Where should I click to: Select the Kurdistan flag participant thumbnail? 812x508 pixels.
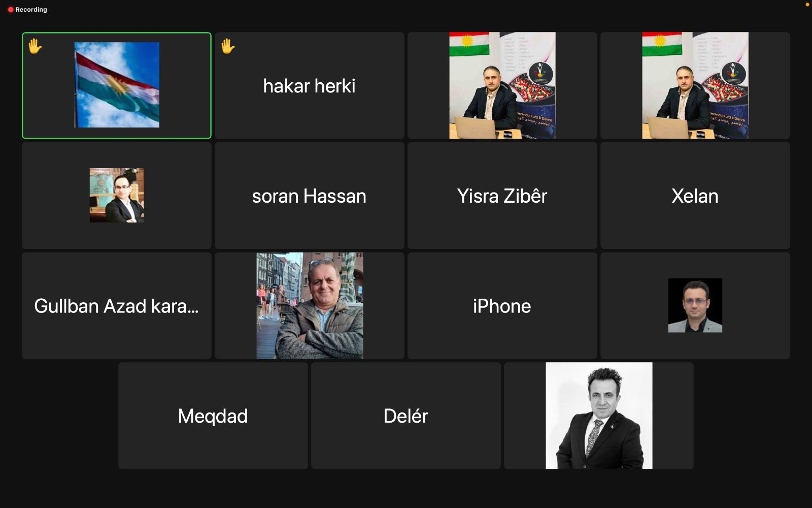tap(117, 85)
